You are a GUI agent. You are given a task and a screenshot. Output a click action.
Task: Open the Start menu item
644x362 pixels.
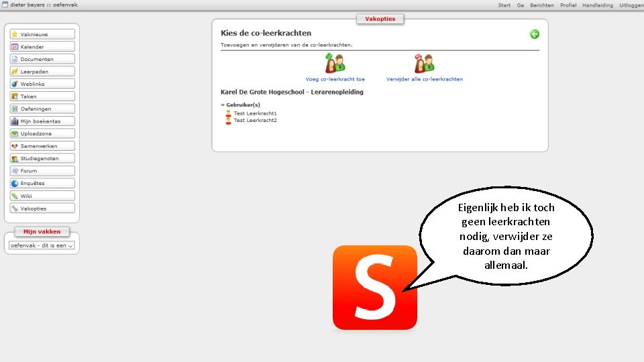click(504, 5)
